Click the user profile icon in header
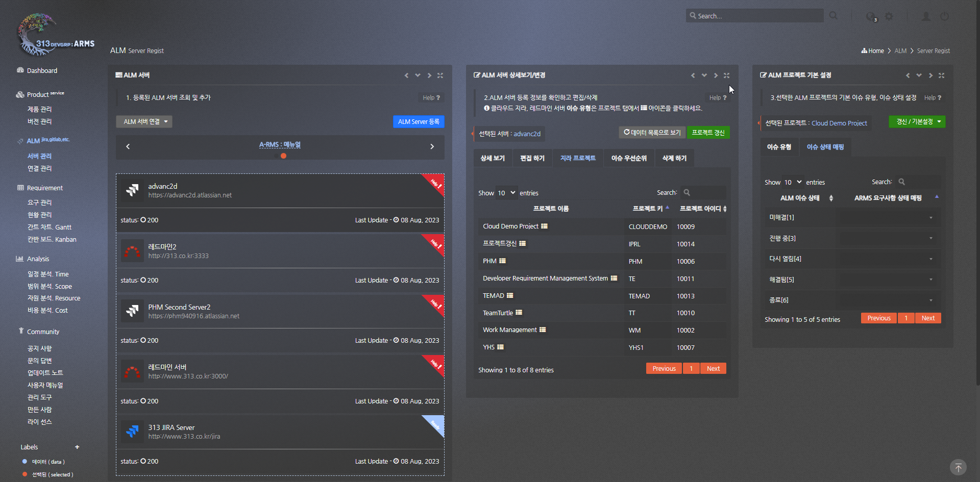 [926, 16]
